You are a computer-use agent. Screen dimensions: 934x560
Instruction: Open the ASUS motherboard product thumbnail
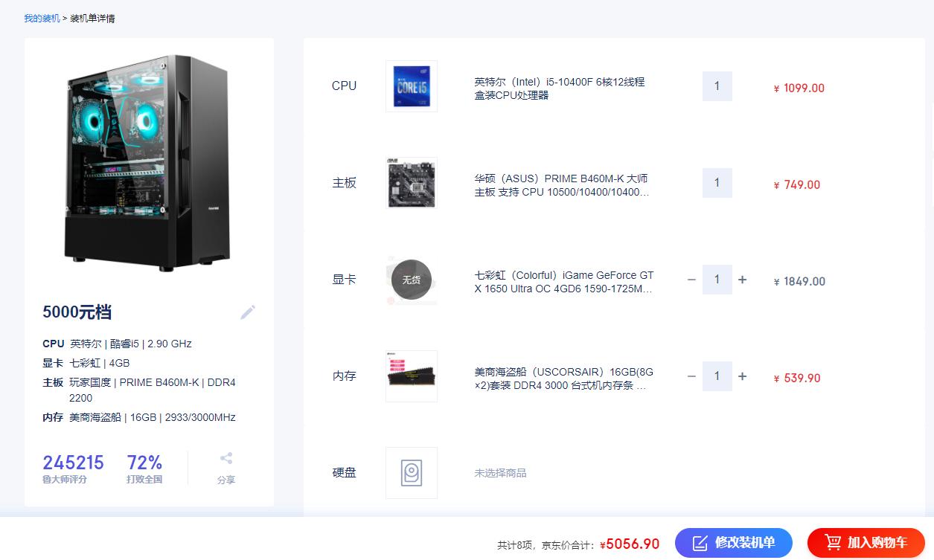(411, 182)
